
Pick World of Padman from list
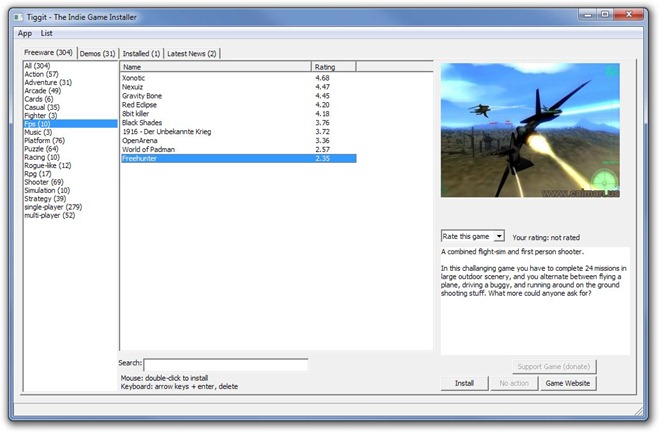(x=148, y=149)
